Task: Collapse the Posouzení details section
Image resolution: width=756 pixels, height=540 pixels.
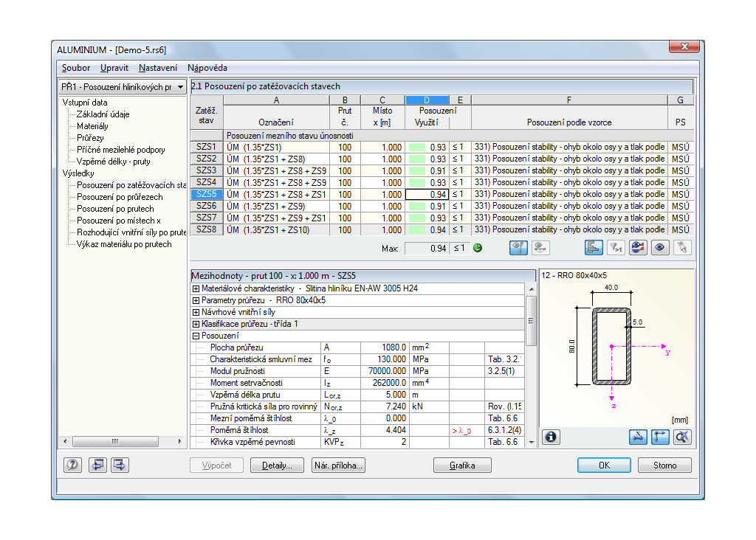Action: [196, 336]
